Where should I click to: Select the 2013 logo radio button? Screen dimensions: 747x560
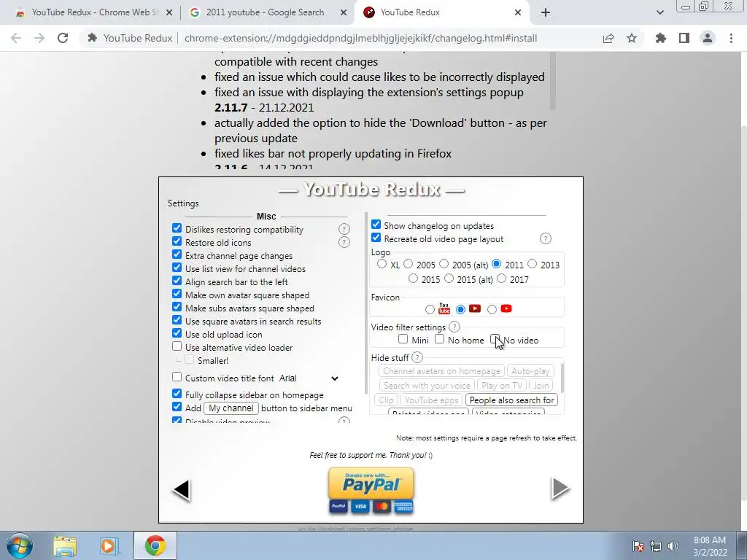click(x=532, y=264)
